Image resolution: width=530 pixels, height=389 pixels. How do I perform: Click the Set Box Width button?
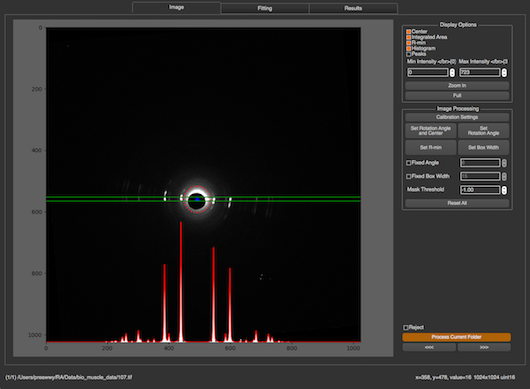[483, 147]
